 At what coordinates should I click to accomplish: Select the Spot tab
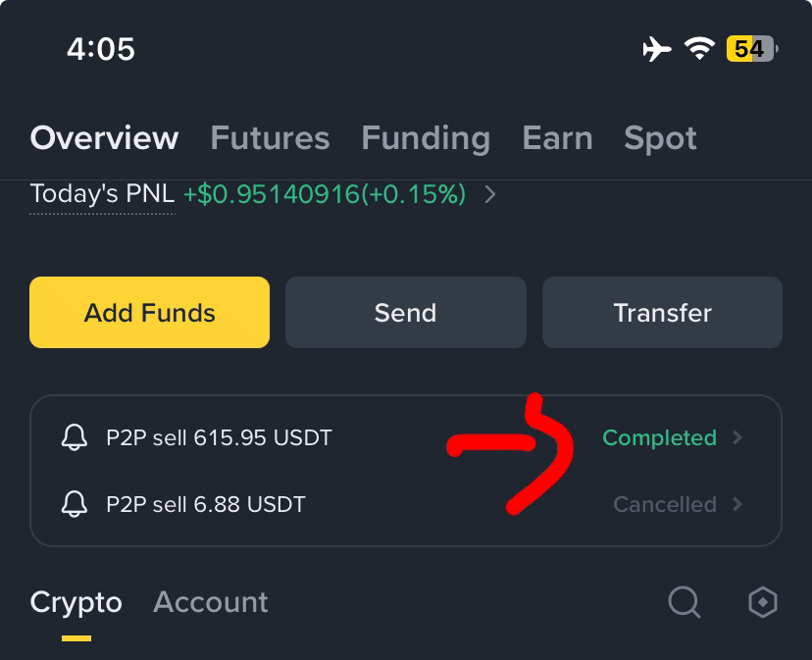660,139
